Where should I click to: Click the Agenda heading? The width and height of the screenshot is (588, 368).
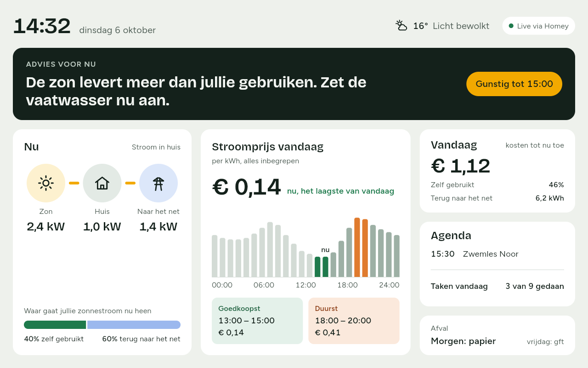[451, 236]
